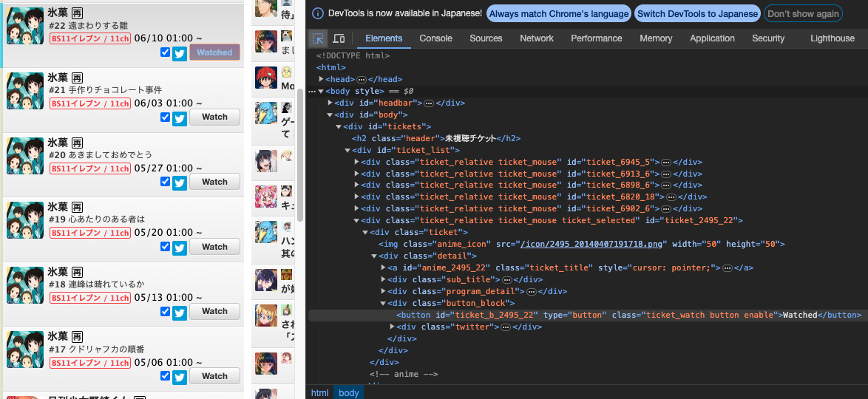Open the Security tab
Image resolution: width=868 pixels, height=399 pixels.
[767, 38]
